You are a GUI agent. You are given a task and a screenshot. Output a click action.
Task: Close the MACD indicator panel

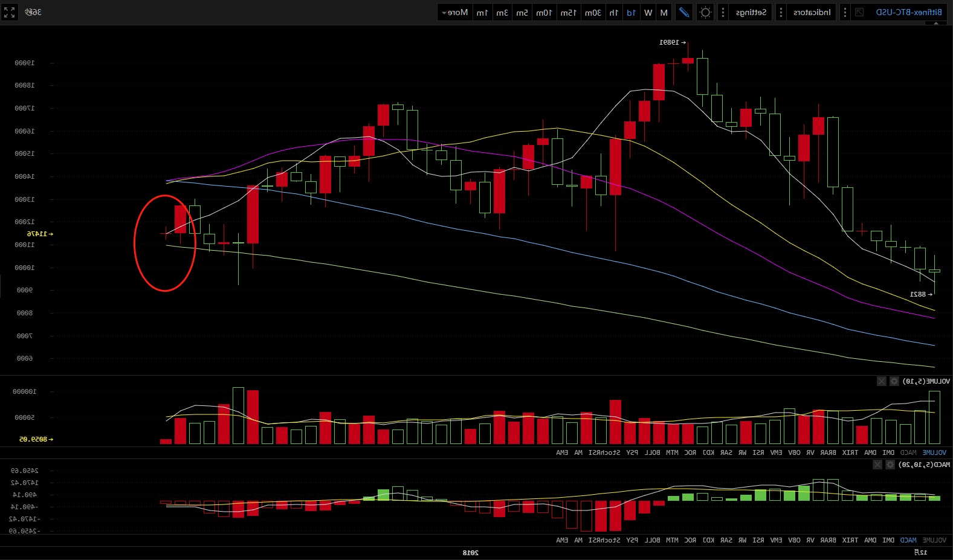coord(877,465)
